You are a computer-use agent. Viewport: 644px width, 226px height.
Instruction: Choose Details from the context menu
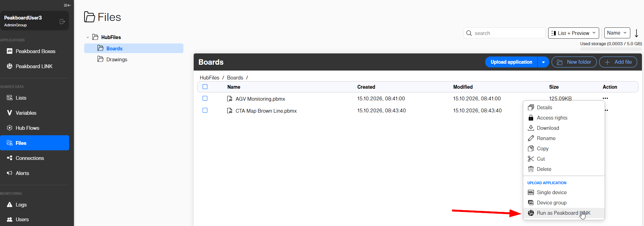pyautogui.click(x=564, y=108)
